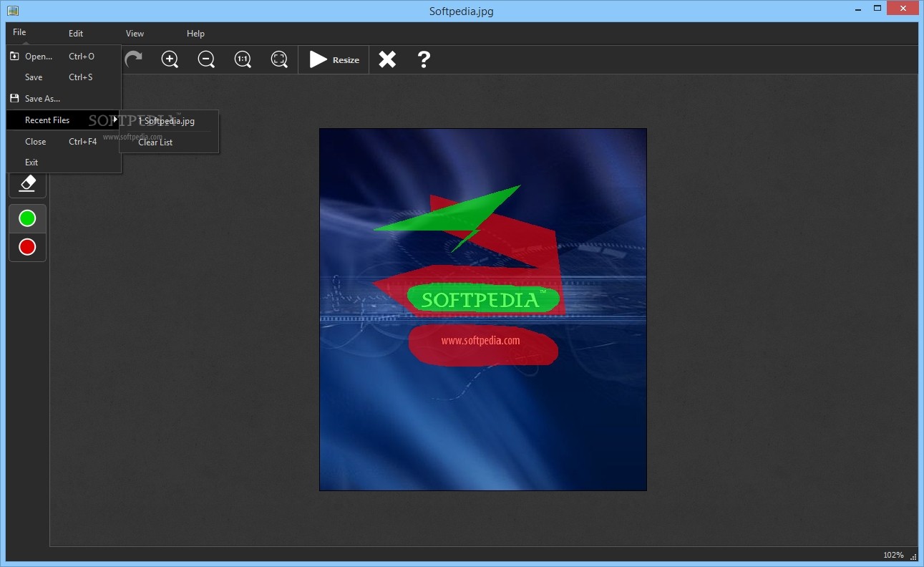Image resolution: width=924 pixels, height=567 pixels.
Task: Choose Save As... menu entry
Action: tap(64, 99)
